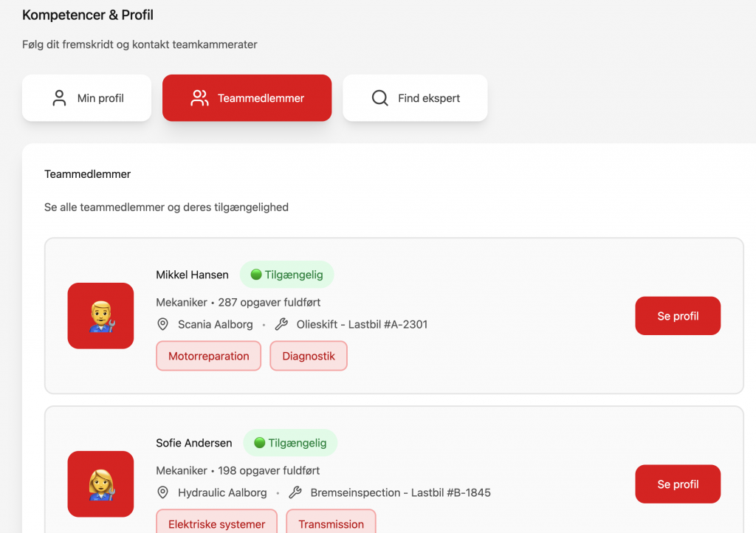Screen dimensions: 756x533
Task: Click the location pin beside Scania Aalborg
Action: tap(163, 325)
